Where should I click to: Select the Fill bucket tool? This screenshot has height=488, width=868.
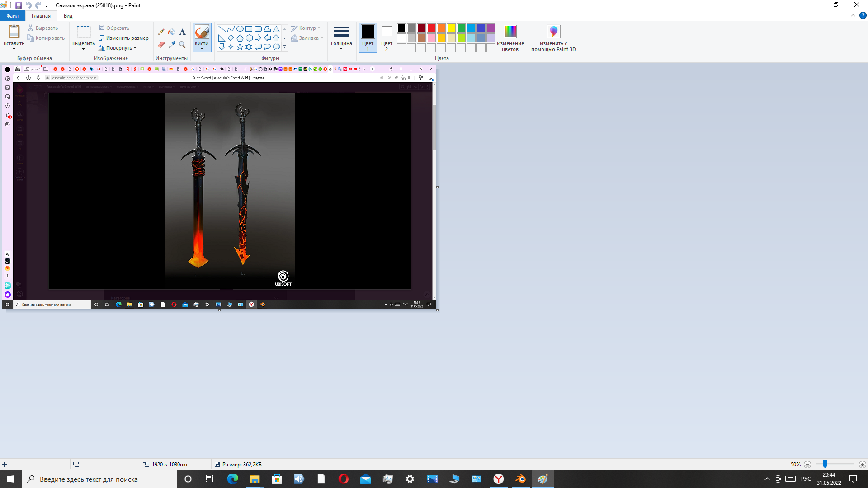pyautogui.click(x=172, y=32)
